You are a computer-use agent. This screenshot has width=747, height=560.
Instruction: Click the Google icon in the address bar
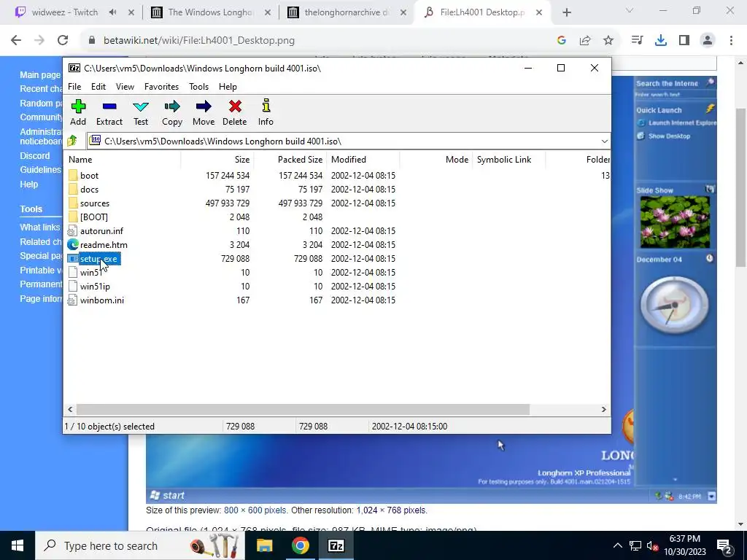562,41
